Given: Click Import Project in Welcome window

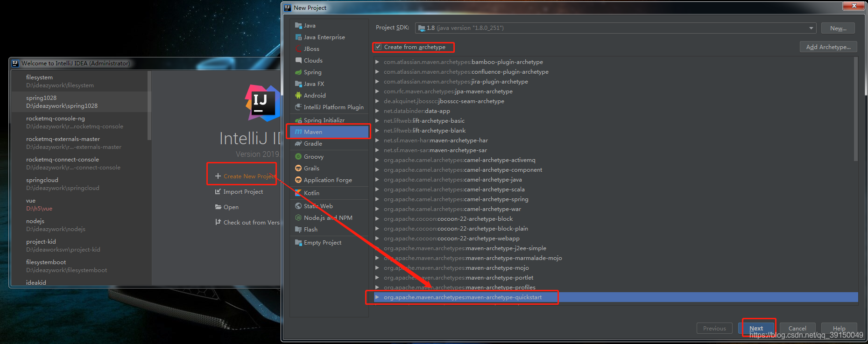Looking at the screenshot, I should click(x=243, y=192).
